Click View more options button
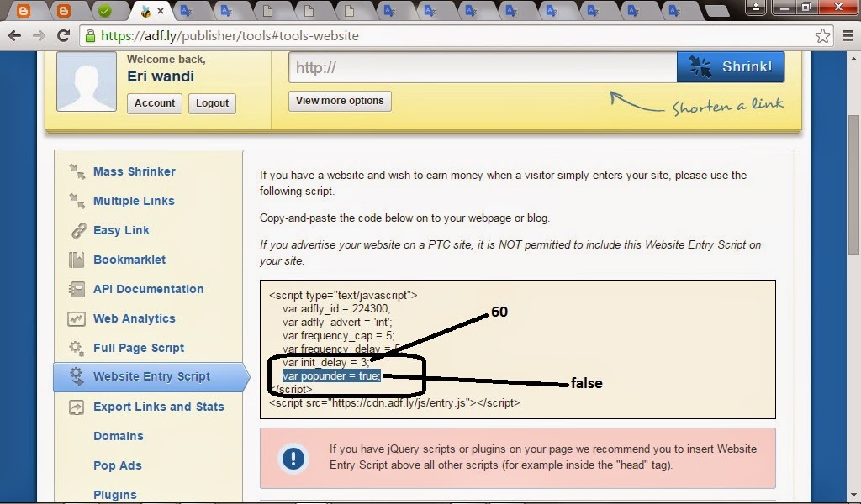861x504 pixels. coord(340,101)
